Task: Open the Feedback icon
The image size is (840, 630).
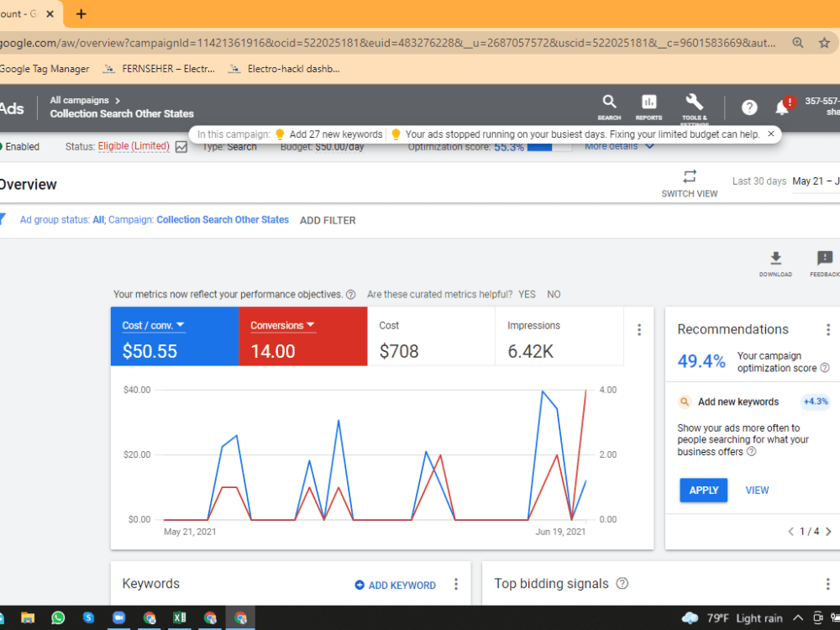Action: tap(825, 263)
